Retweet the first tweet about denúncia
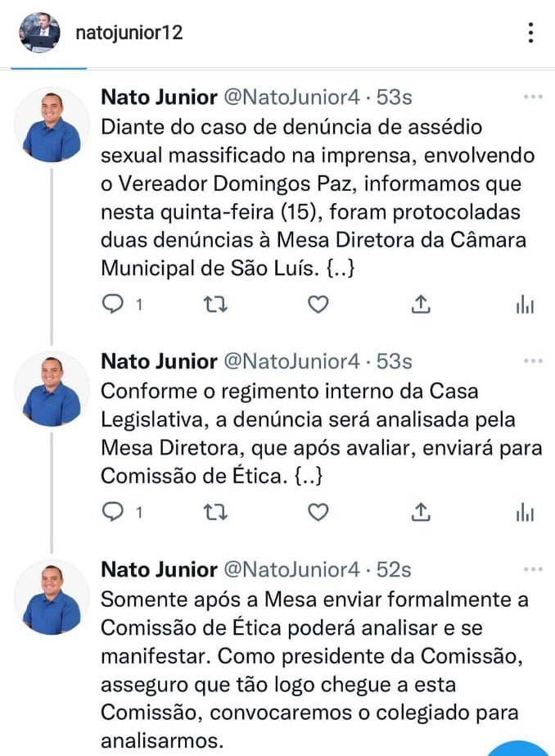 [214, 304]
